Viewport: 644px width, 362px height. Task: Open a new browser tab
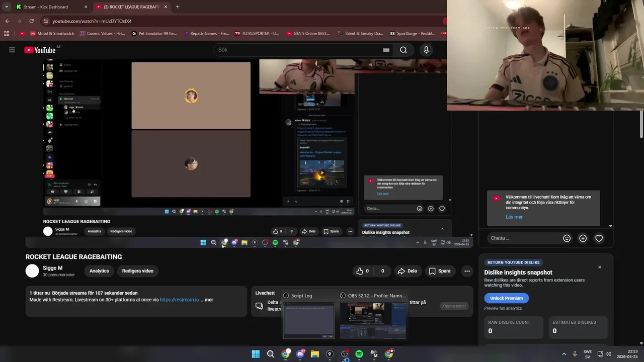click(178, 7)
